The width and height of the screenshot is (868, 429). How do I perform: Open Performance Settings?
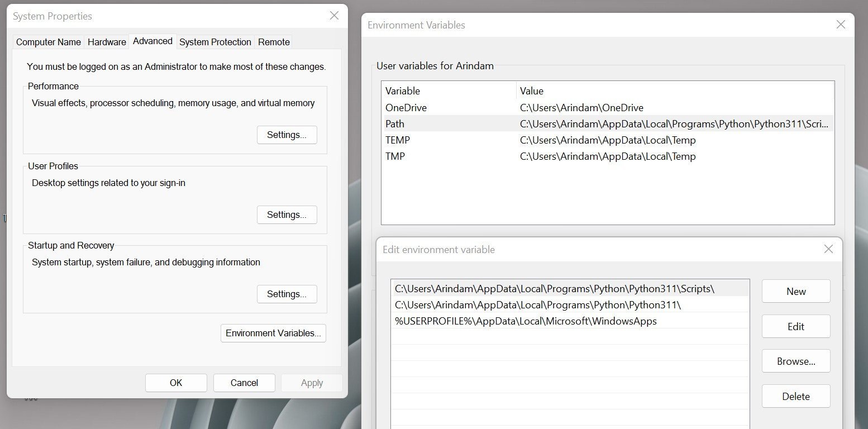coord(287,135)
